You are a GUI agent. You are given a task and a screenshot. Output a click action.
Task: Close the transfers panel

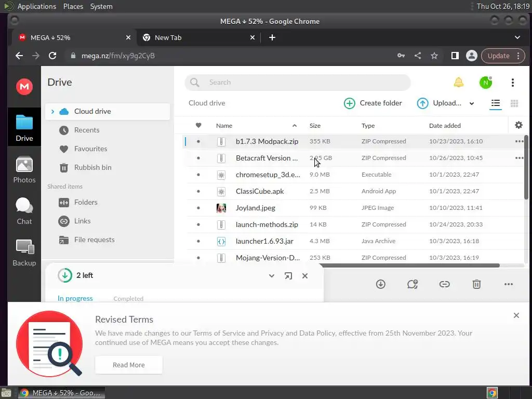coord(304,276)
